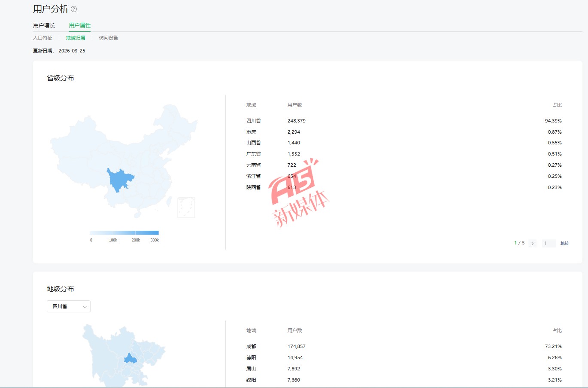588x388 pixels.
Task: Click the help icon beside 用户分析
Action: point(74,9)
